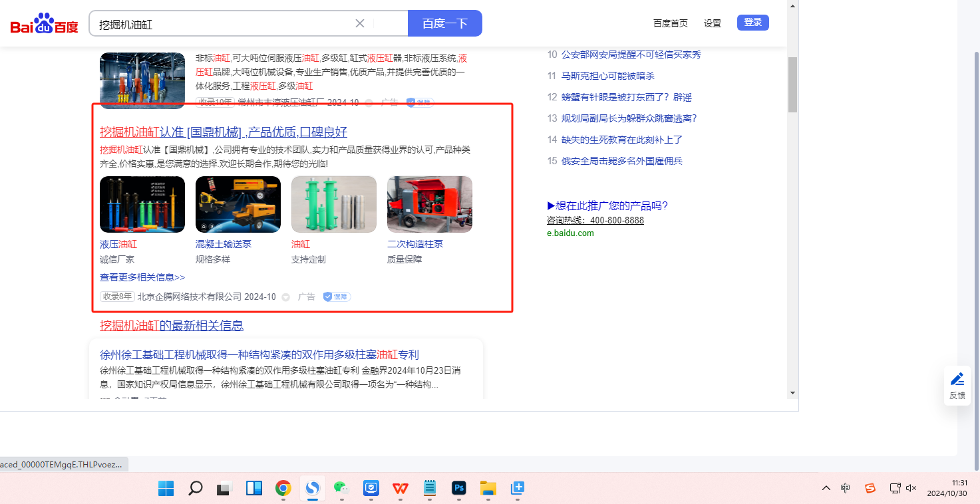Open the ad dropdown arrow beside 北京企腾网络技术有限公司

pyautogui.click(x=286, y=297)
